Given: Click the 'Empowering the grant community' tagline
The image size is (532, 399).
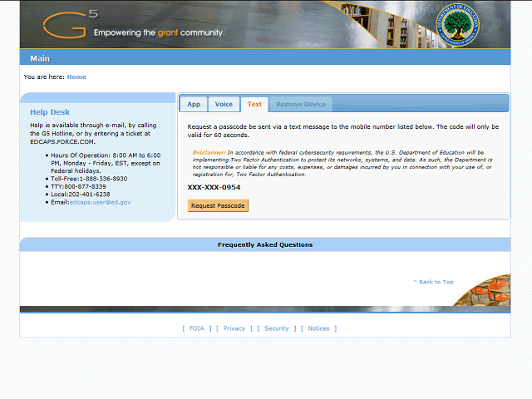Looking at the screenshot, I should click(x=159, y=32).
